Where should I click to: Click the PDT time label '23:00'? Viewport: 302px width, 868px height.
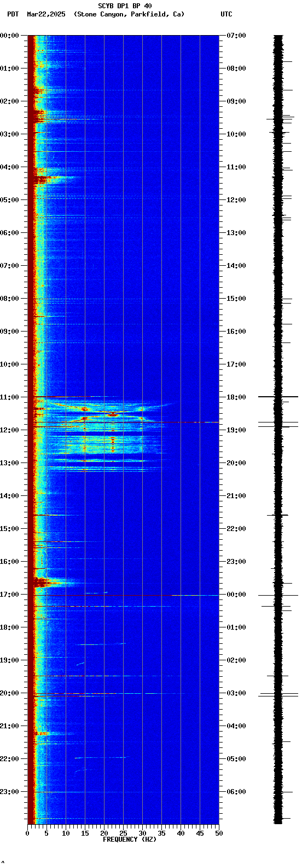[9, 791]
